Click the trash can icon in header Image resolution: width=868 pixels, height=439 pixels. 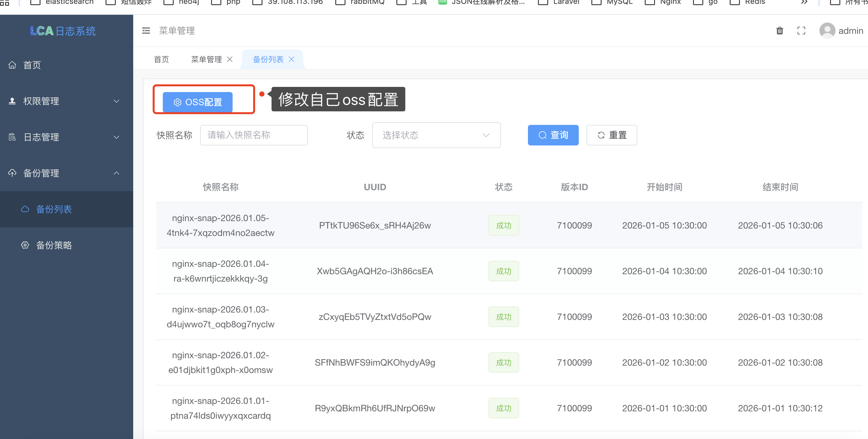tap(780, 31)
